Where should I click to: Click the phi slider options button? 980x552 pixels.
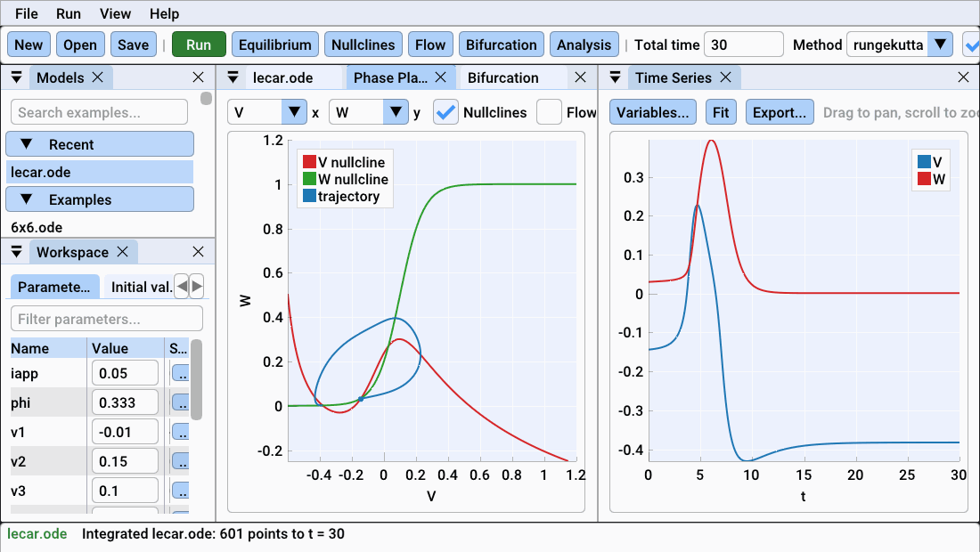pos(181,402)
